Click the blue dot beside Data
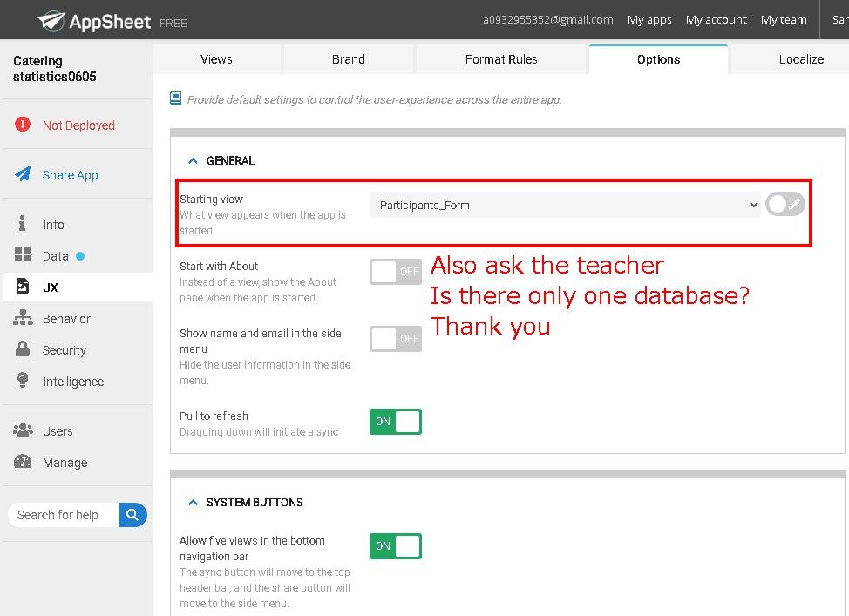Viewport: 849px width, 616px height. (80, 256)
